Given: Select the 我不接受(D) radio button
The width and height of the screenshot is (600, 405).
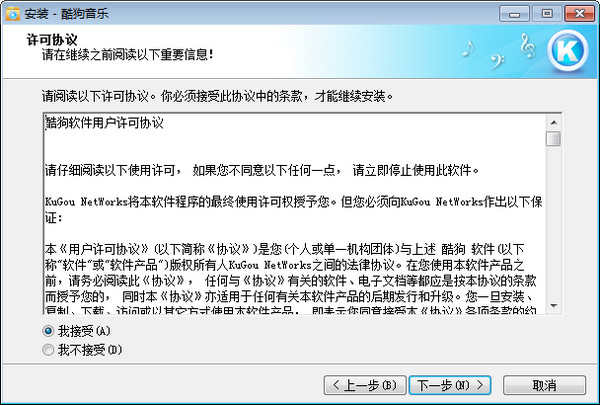Looking at the screenshot, I should coord(48,349).
